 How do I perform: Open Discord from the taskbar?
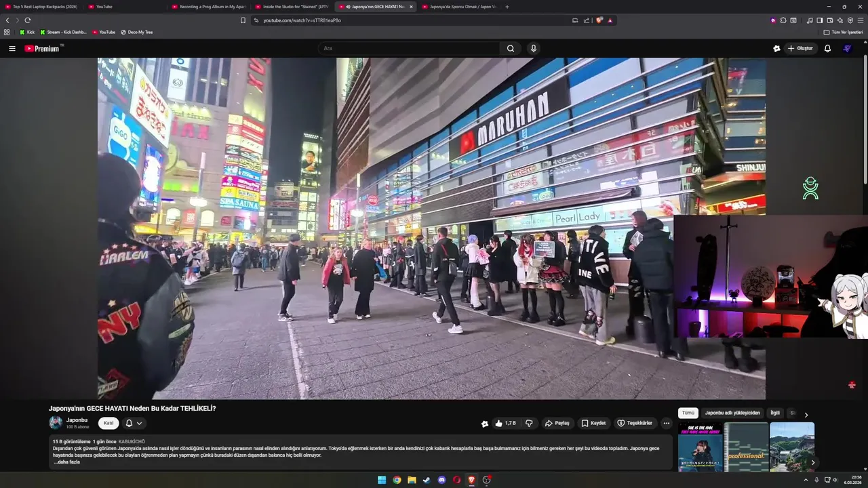(441, 480)
